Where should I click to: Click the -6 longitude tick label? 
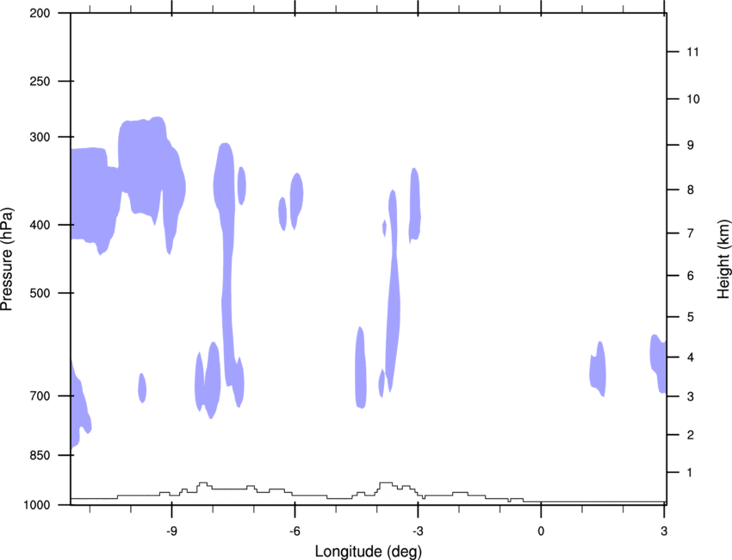295,532
